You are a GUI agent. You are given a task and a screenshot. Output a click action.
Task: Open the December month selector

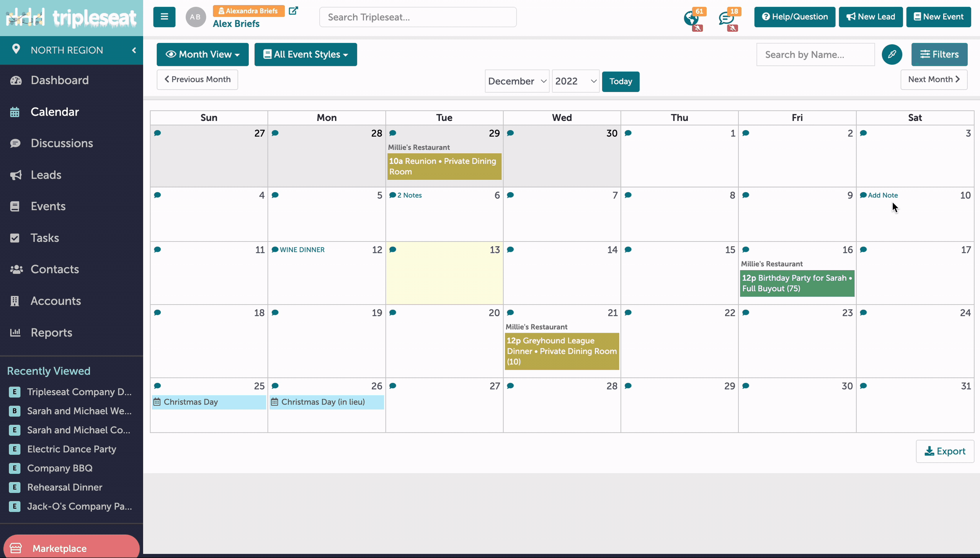pos(517,81)
